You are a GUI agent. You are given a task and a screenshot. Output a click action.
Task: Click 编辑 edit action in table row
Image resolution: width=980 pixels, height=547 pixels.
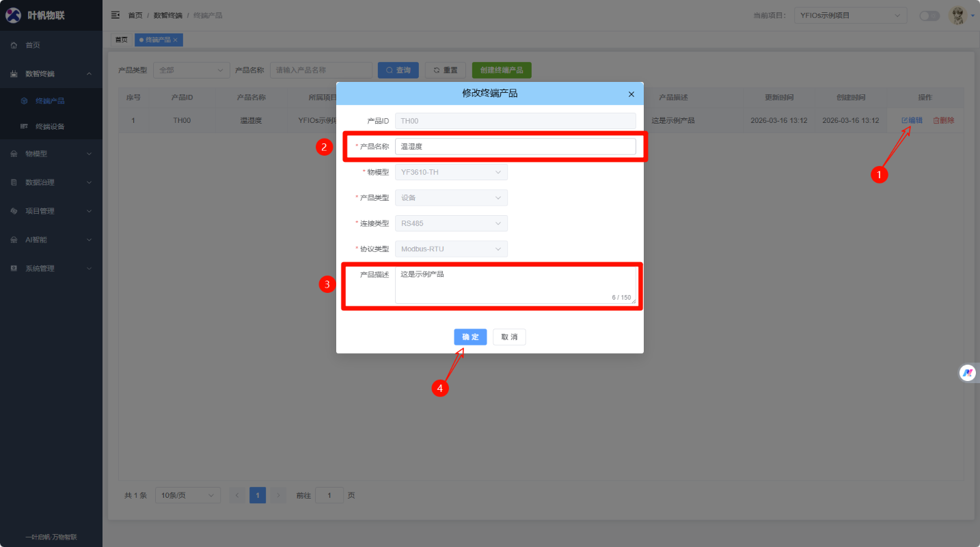click(x=912, y=120)
